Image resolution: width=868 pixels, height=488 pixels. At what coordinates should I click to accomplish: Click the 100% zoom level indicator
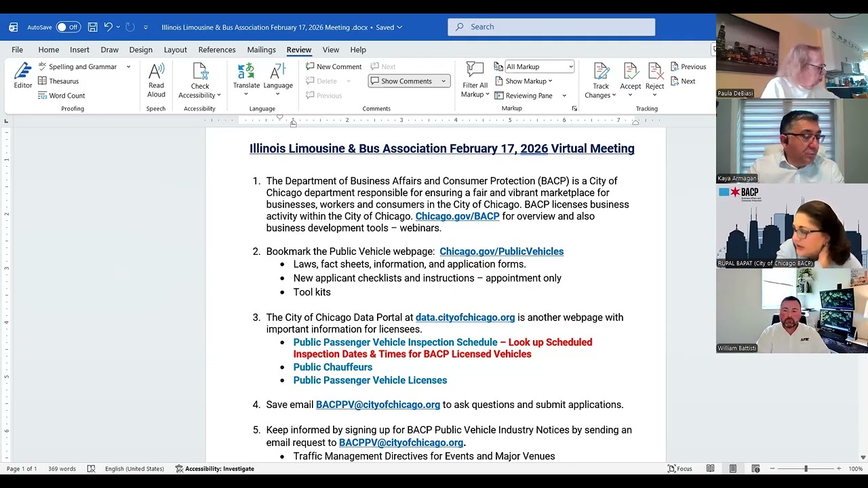[x=856, y=468]
